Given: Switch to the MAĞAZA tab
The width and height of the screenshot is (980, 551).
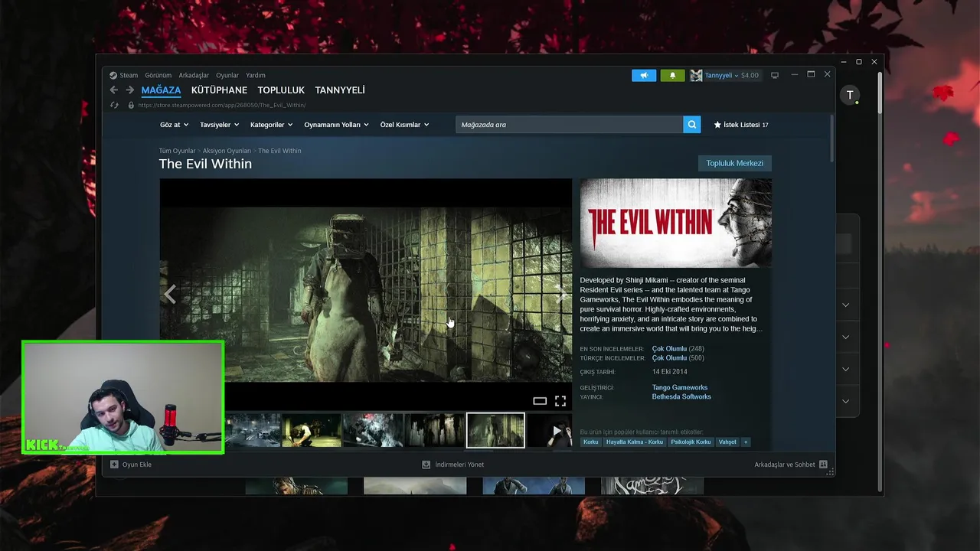Looking at the screenshot, I should tap(161, 90).
